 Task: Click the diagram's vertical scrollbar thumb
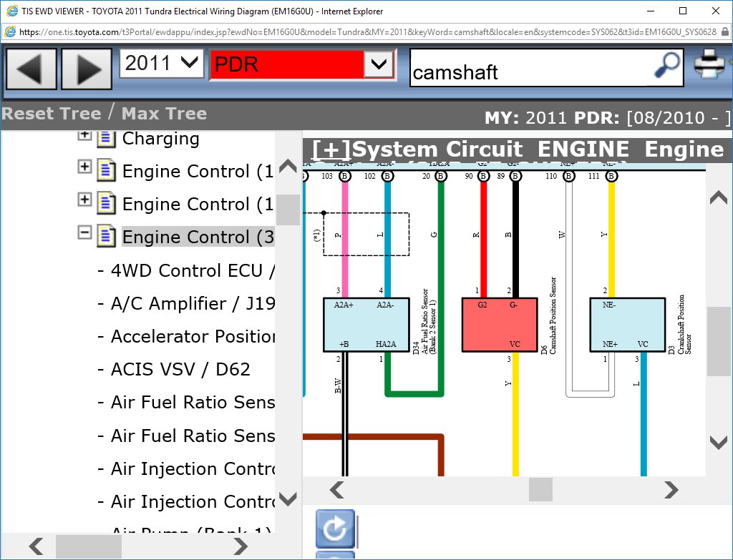click(x=719, y=341)
